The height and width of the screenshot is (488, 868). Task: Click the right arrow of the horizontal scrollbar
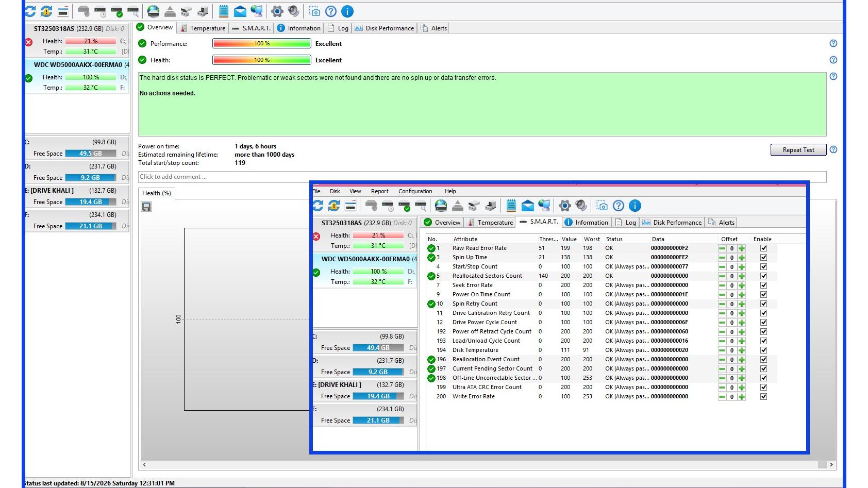831,465
